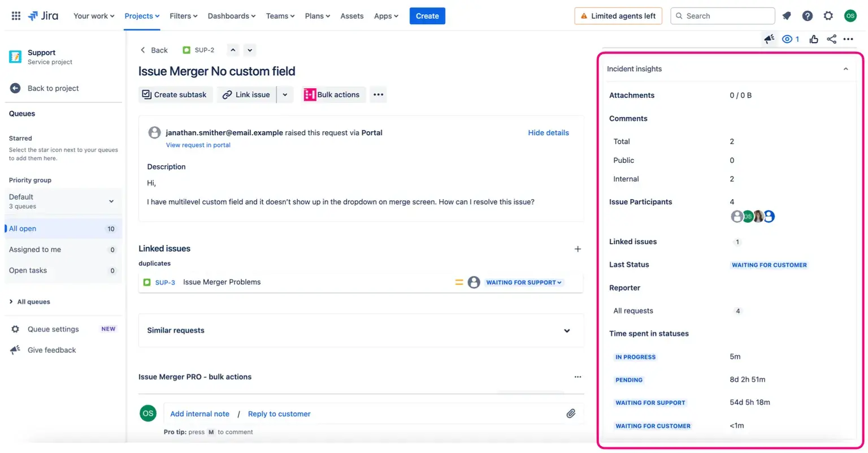Open the settings gear in top bar
This screenshot has height=453, width=868.
828,16
